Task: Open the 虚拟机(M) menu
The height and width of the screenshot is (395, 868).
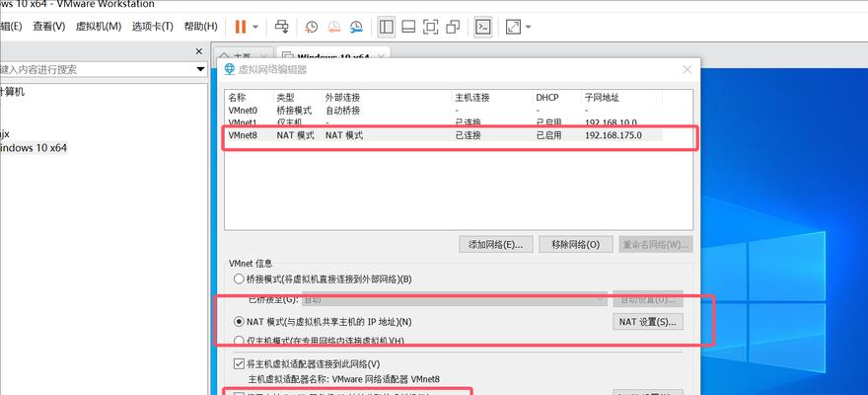Action: pyautogui.click(x=99, y=26)
